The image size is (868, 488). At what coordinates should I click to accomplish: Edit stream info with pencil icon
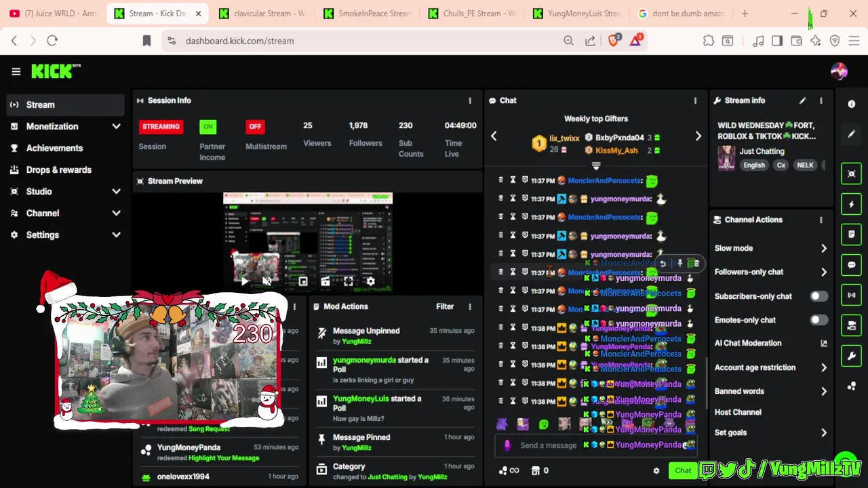[802, 100]
